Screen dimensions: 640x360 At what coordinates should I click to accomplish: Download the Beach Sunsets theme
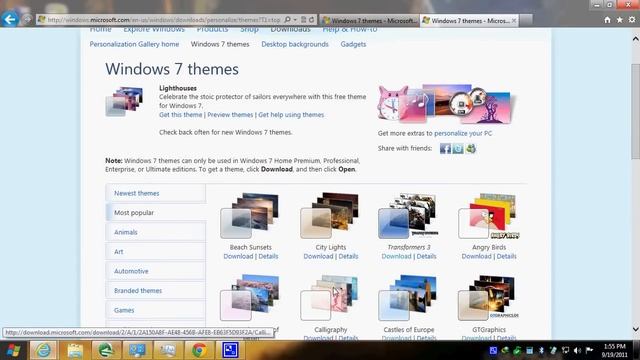click(238, 256)
